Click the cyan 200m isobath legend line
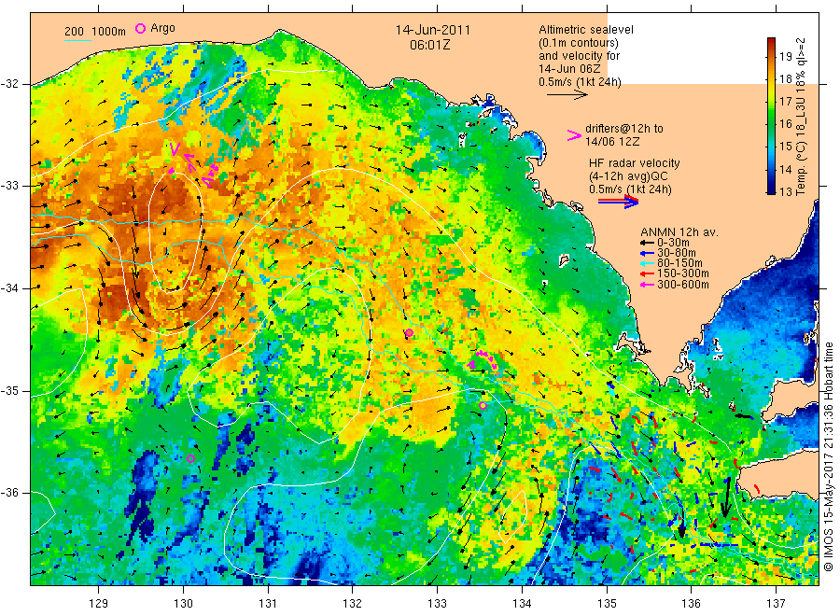Image resolution: width=840 pixels, height=616 pixels. point(77,39)
